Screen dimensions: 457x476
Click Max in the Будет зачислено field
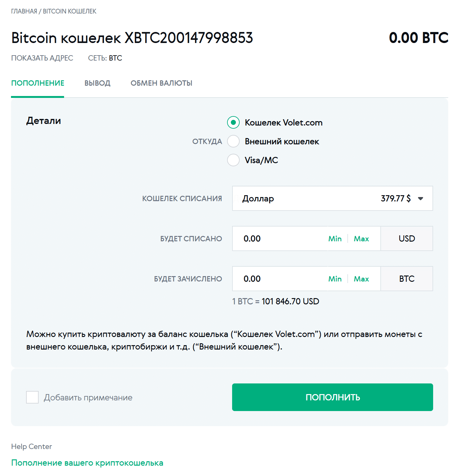(x=361, y=279)
